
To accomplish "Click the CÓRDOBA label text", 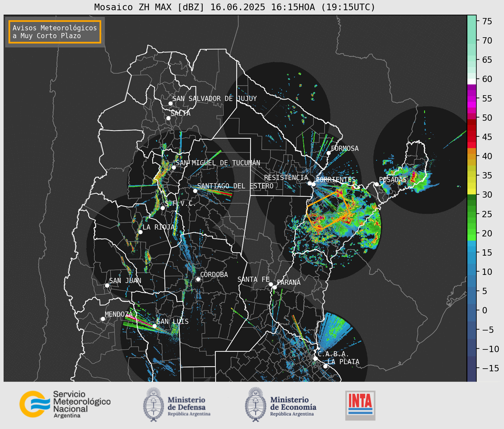I will tap(214, 275).
